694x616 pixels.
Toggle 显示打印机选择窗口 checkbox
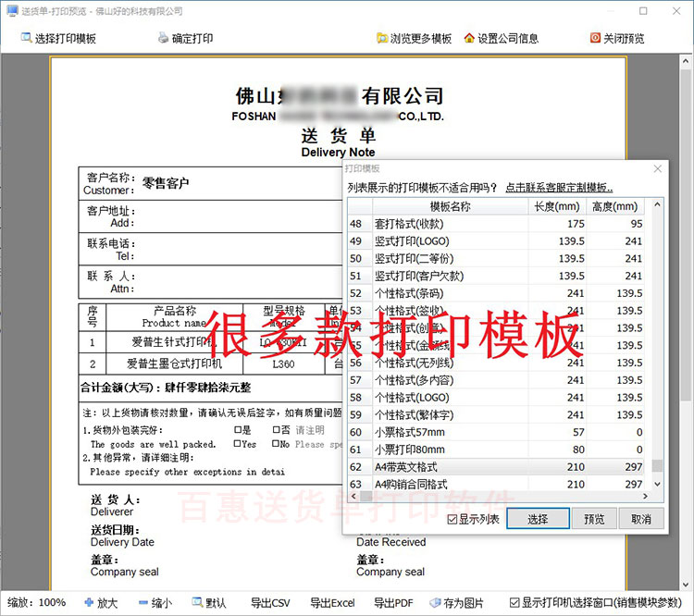(514, 602)
